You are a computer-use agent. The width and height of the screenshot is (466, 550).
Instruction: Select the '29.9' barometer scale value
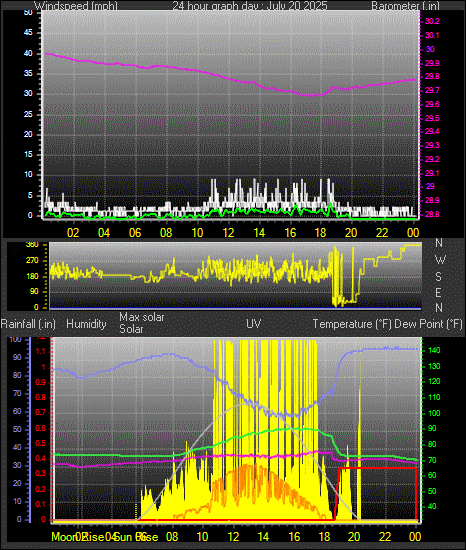[432, 63]
